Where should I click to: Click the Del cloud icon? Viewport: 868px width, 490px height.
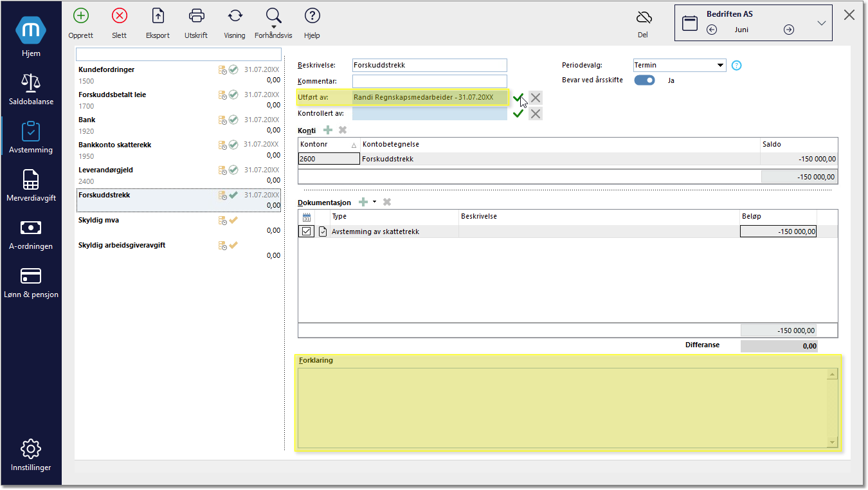coord(644,17)
